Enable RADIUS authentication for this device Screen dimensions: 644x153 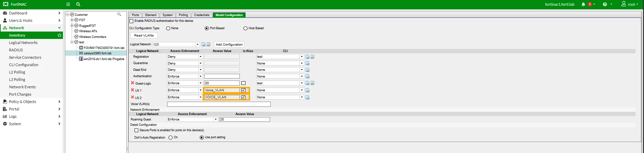pos(131,21)
